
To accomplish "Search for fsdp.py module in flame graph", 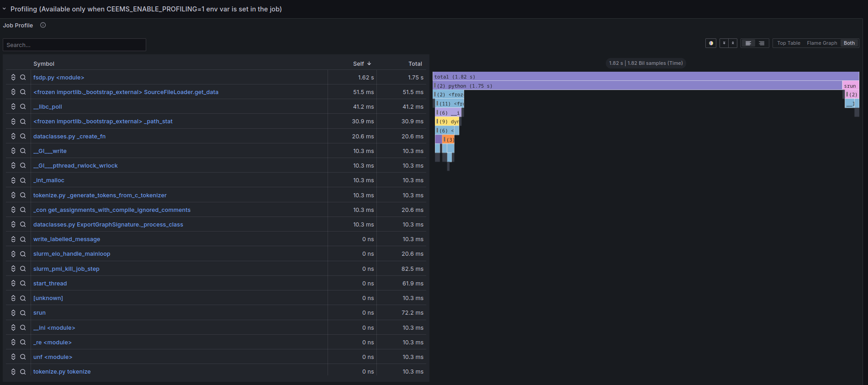I will (x=23, y=78).
